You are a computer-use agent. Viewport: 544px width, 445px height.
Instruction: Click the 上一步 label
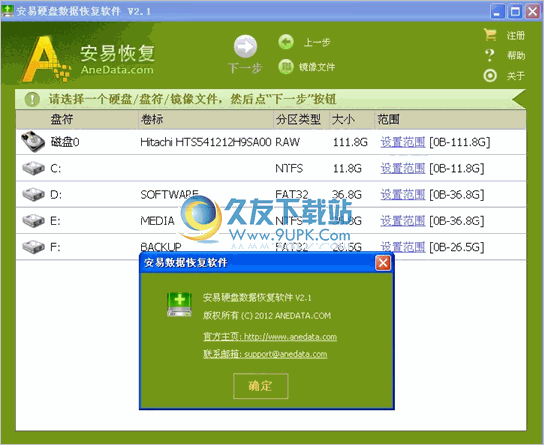pos(317,43)
